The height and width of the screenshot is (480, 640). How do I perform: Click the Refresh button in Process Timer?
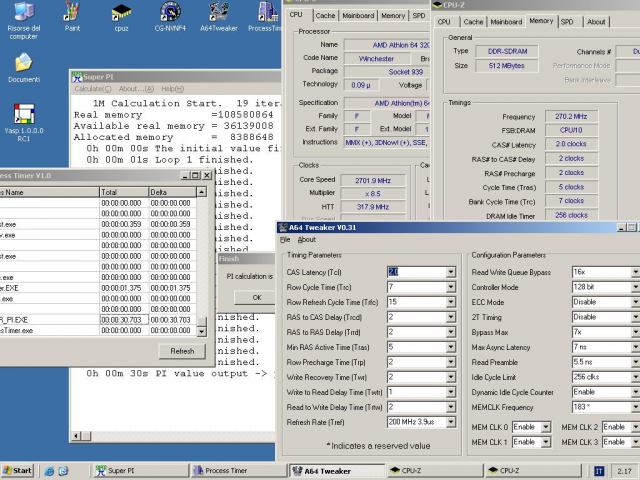click(x=182, y=351)
